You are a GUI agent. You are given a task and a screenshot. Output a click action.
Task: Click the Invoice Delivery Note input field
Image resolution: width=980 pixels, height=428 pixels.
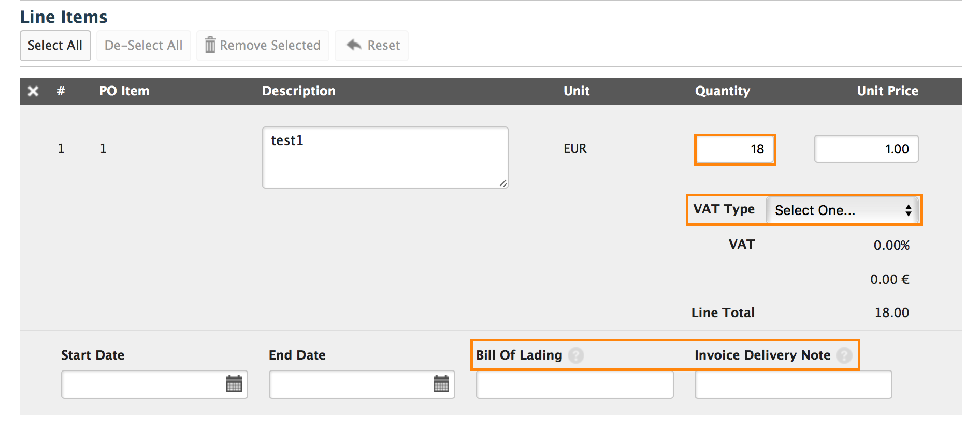793,384
